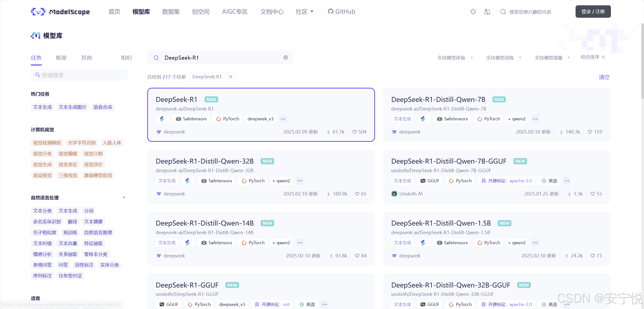
Task: Click the 清空 link to clear filters
Action: [604, 77]
